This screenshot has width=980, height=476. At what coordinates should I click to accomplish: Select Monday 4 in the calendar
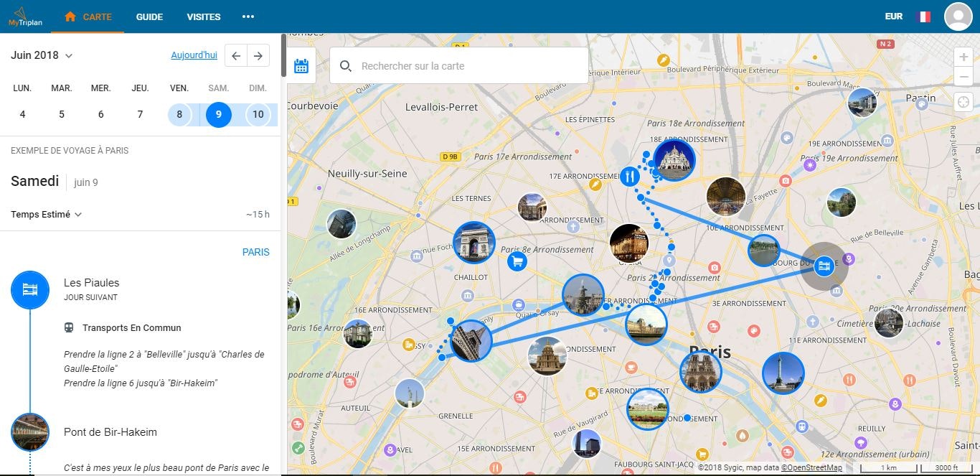point(22,114)
